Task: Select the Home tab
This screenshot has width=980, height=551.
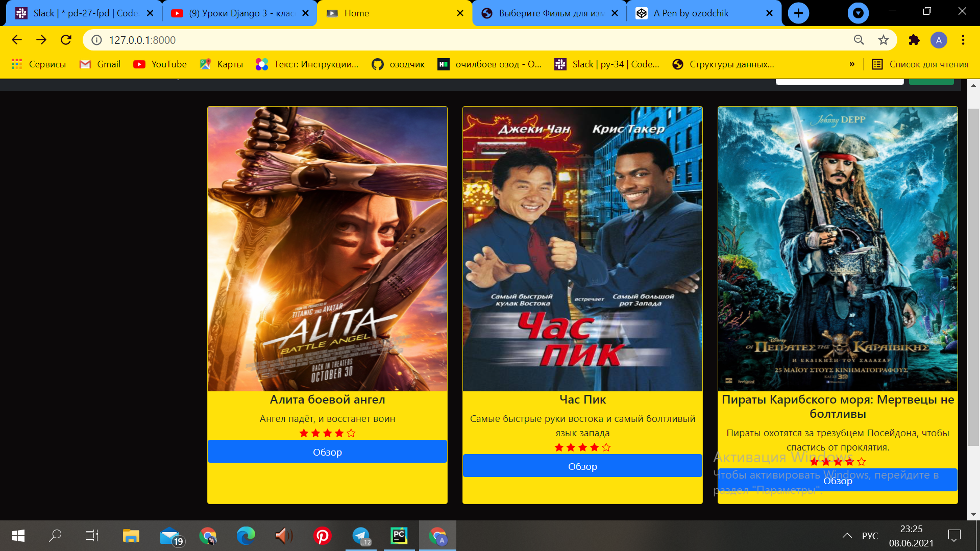Action: point(394,13)
